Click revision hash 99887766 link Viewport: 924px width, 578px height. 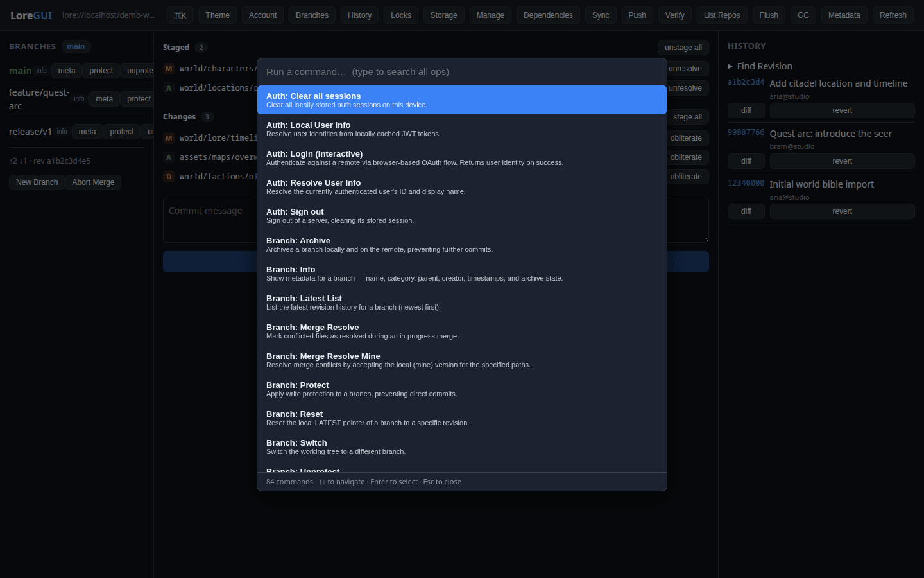(746, 132)
